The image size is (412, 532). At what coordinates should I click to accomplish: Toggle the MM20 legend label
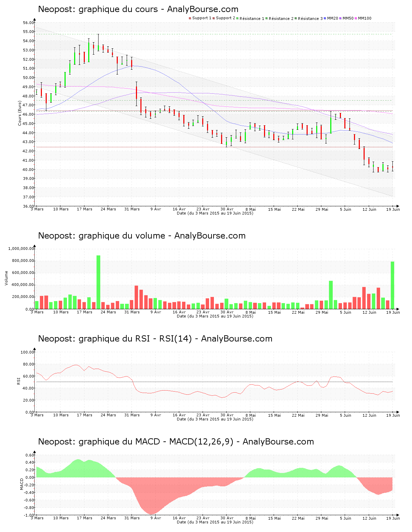click(332, 18)
